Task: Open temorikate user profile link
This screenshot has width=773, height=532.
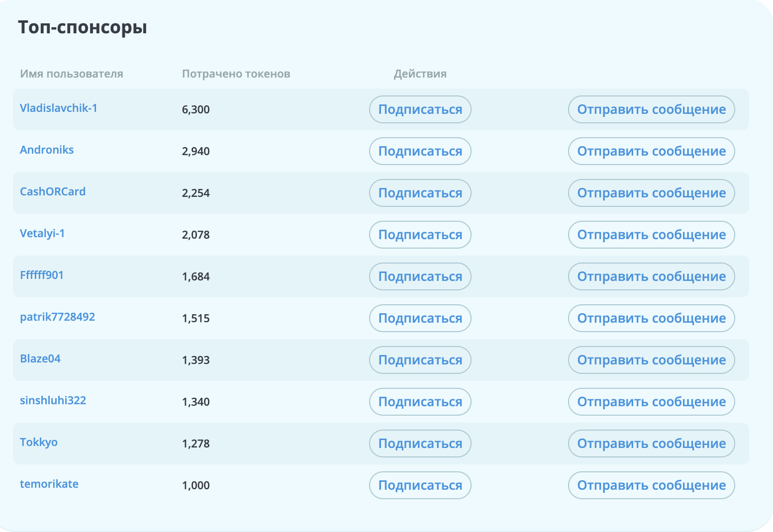Action: (x=49, y=484)
